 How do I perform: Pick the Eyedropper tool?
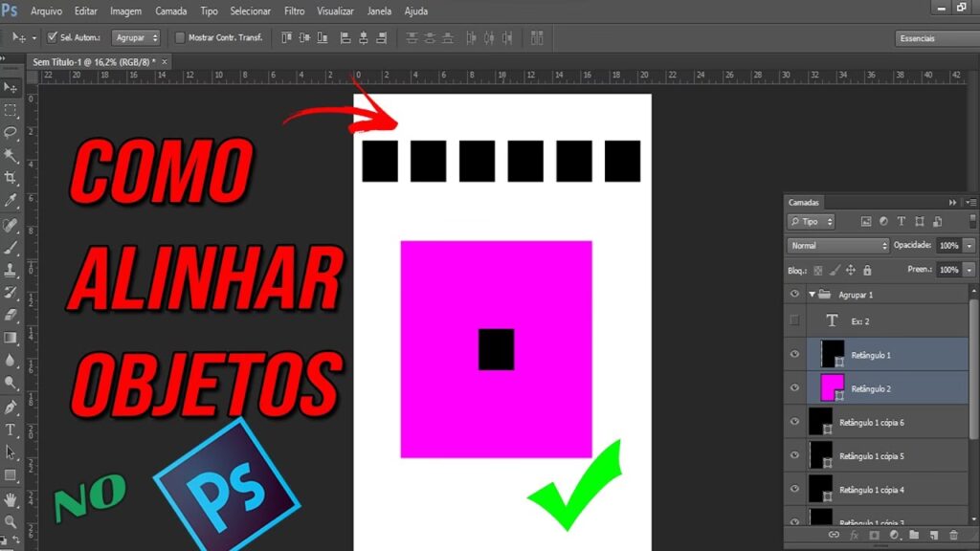point(11,201)
